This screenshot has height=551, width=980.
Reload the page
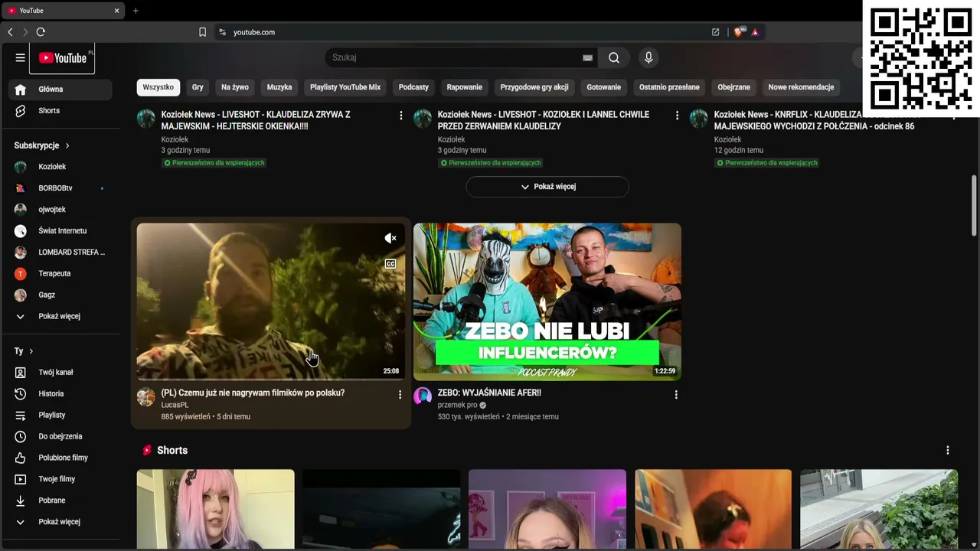pyautogui.click(x=41, y=32)
